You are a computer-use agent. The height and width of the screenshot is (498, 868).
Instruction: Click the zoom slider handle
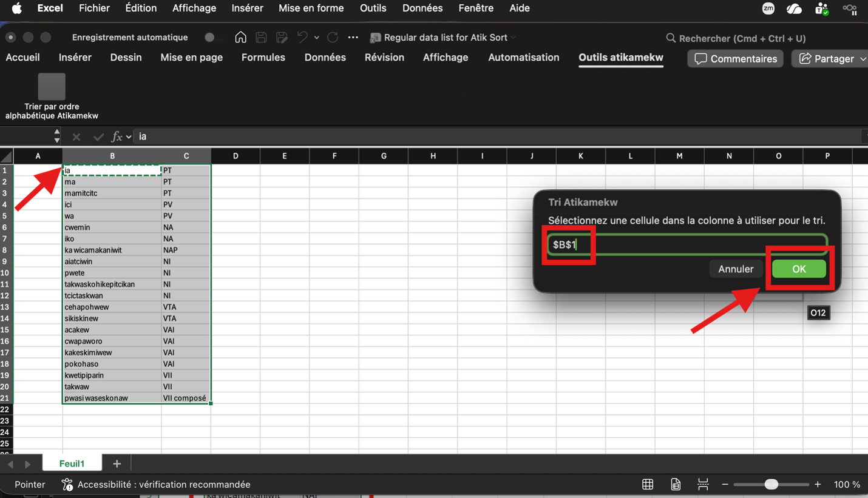pyautogui.click(x=771, y=484)
